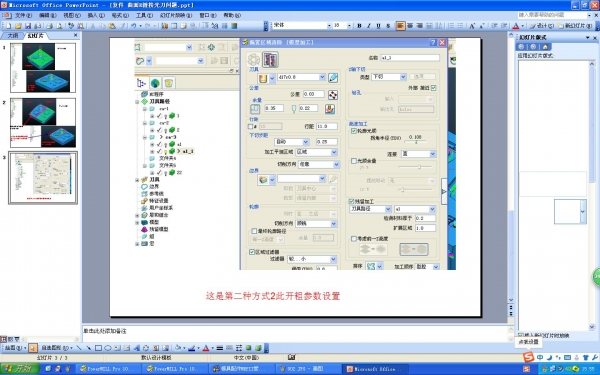Click the Undo arrow icon
The width and height of the screenshot is (600, 375).
(133, 26)
